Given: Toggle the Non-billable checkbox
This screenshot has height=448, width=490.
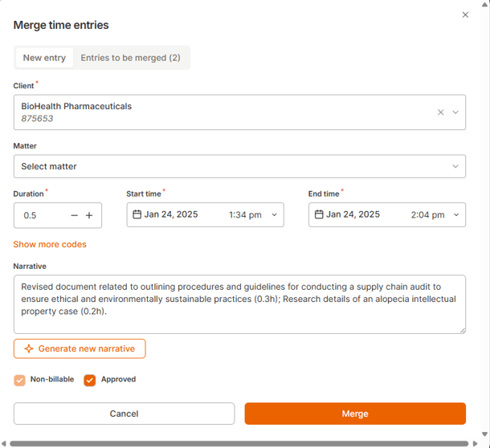Looking at the screenshot, I should (x=20, y=380).
